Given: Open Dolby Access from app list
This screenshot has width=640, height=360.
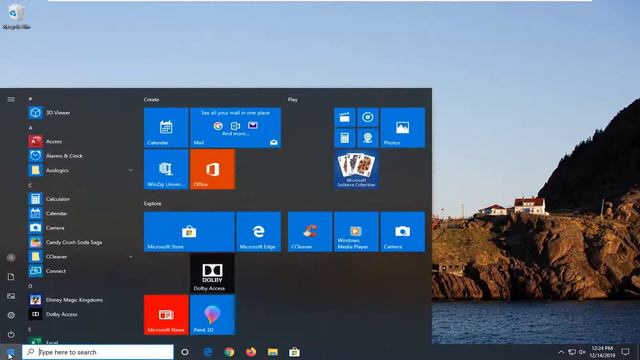Looking at the screenshot, I should coord(80,314).
